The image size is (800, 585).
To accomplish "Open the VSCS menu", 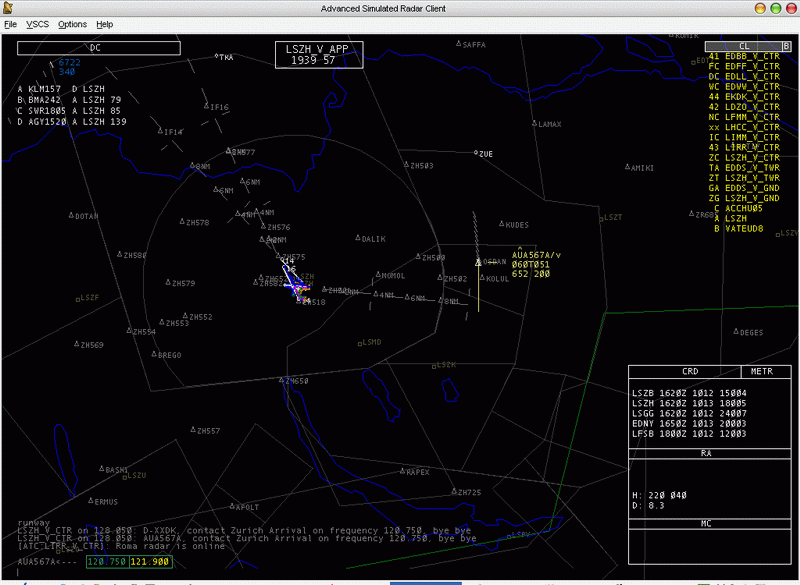I will 37,23.
